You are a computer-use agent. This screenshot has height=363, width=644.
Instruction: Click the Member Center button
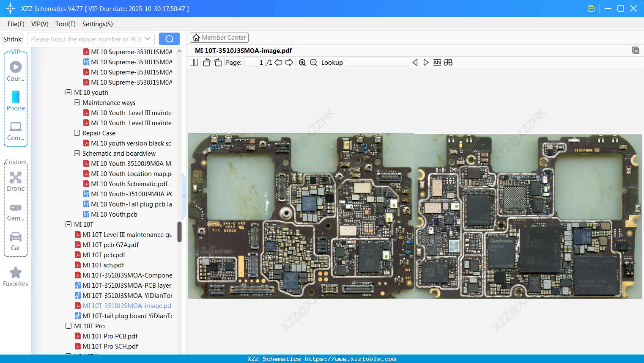[x=219, y=37]
